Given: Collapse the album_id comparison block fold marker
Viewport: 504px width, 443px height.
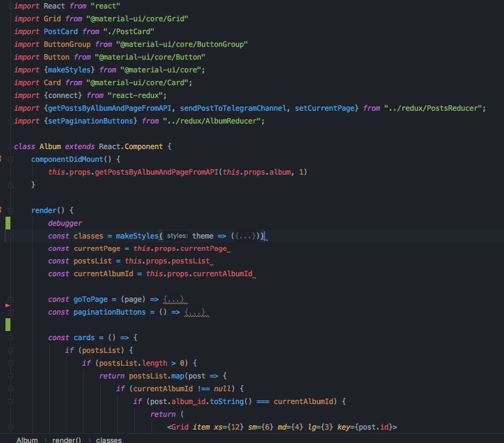Looking at the screenshot, I should pyautogui.click(x=10, y=402).
